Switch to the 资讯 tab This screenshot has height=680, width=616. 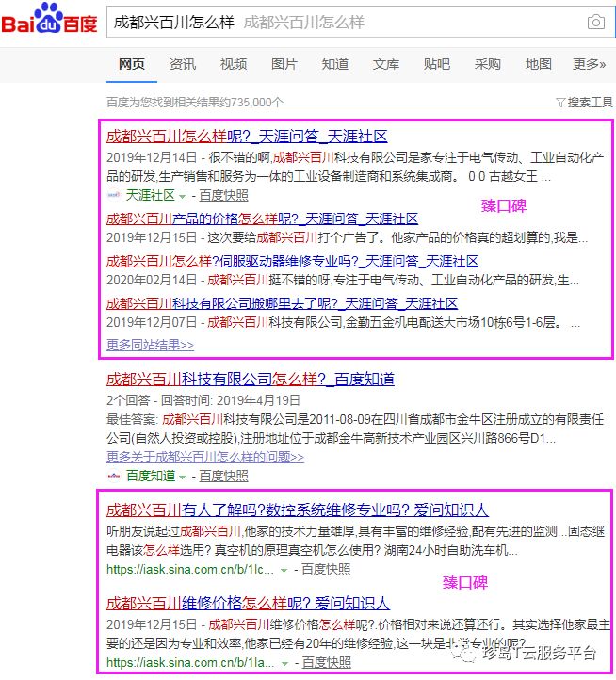(x=183, y=64)
